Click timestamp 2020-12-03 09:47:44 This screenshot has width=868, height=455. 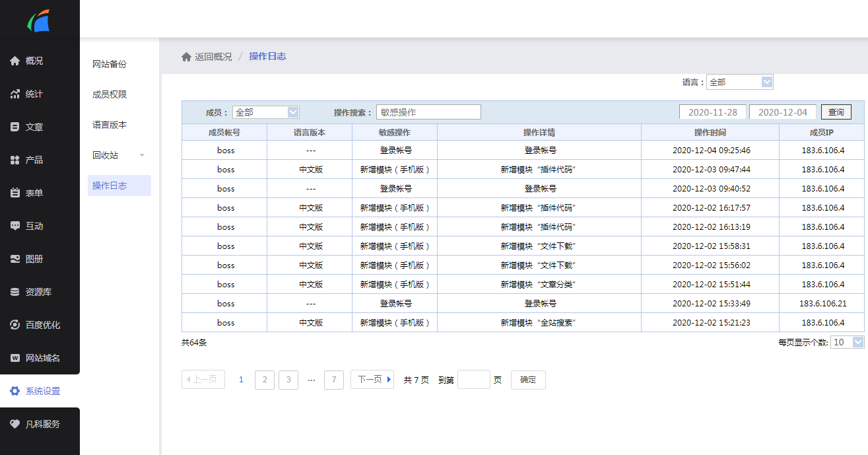712,170
